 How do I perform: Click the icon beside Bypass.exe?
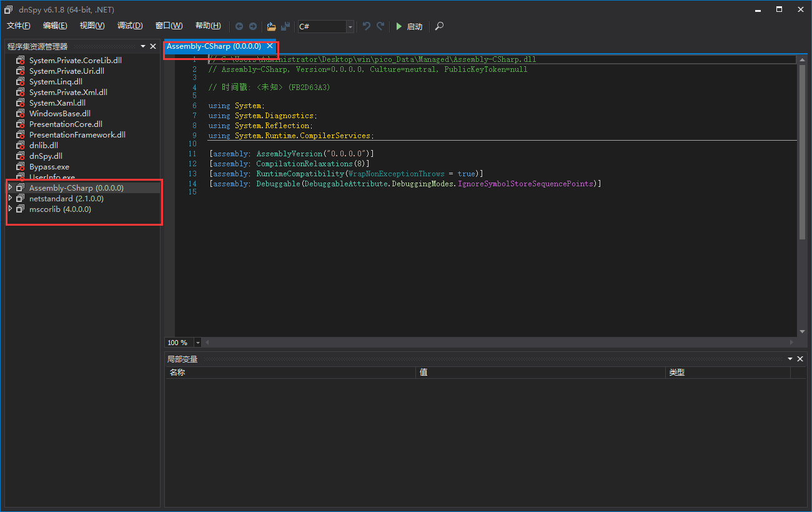[x=20, y=167]
